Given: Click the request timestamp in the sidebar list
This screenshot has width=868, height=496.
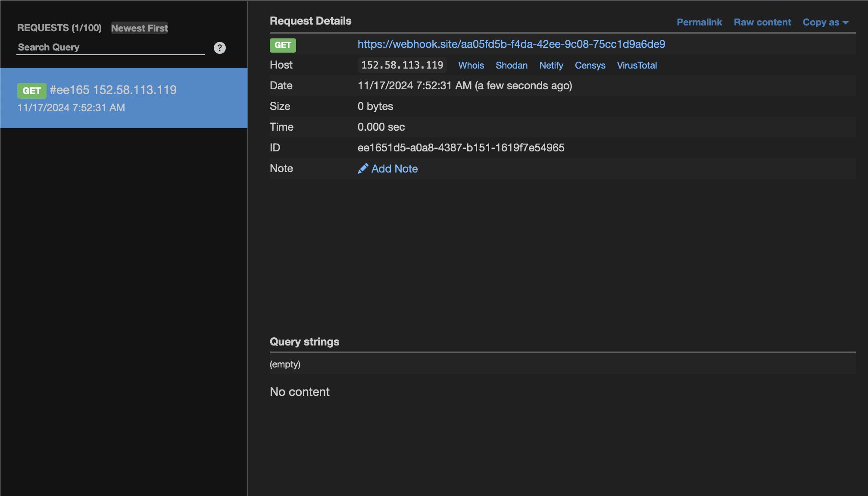Looking at the screenshot, I should pyautogui.click(x=71, y=108).
